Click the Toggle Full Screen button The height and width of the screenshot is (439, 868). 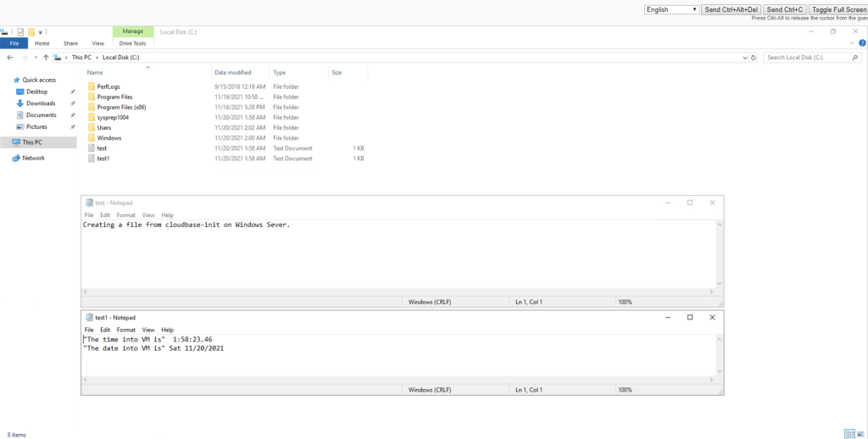[838, 9]
